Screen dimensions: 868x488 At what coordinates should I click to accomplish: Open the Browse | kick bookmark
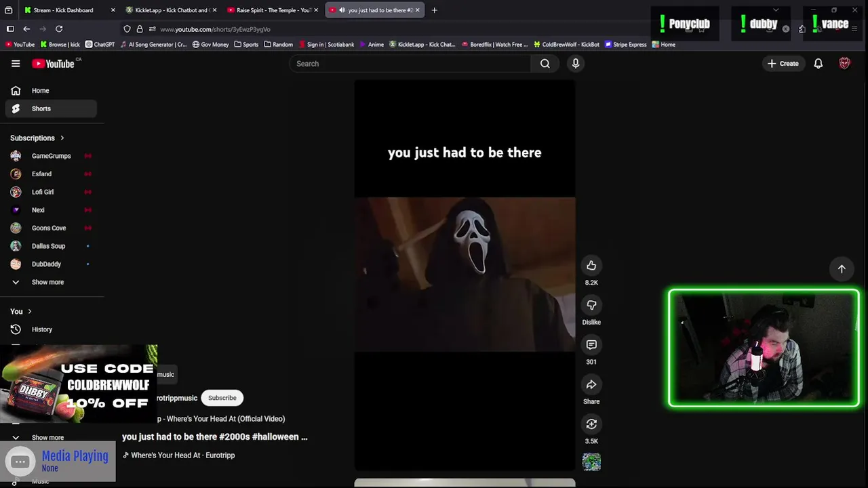pos(60,45)
